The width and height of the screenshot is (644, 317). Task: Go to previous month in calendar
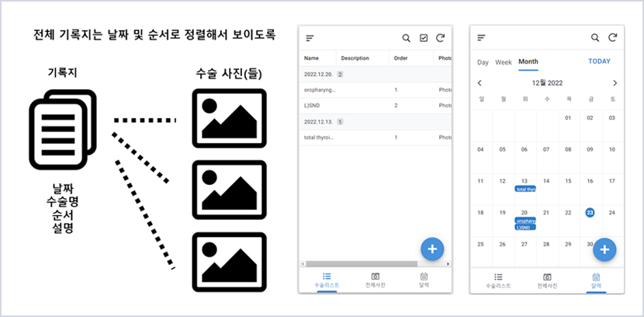(x=480, y=83)
